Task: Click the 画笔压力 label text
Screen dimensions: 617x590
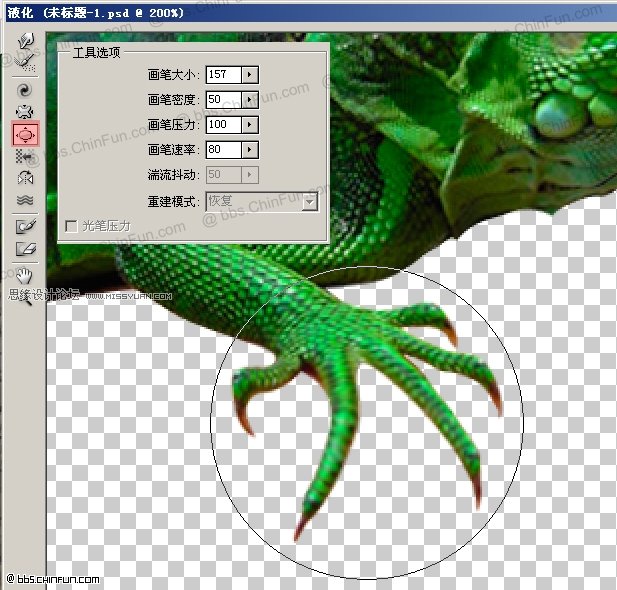Action: click(x=172, y=125)
